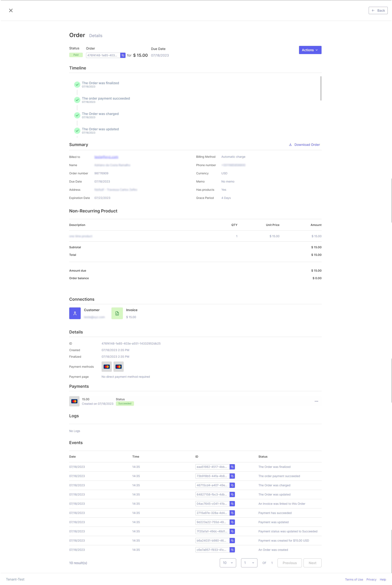Click 'No direct payment method required' text
Screen dimensions: 392x585
click(126, 377)
